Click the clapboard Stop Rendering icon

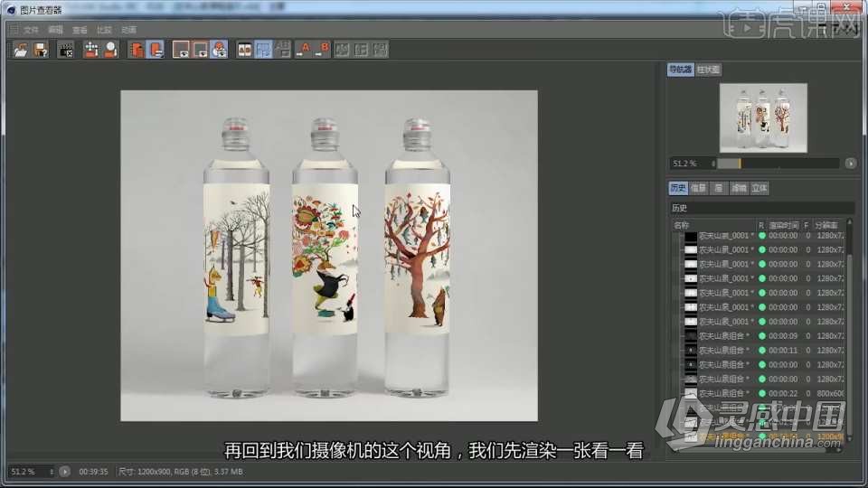pos(66,50)
